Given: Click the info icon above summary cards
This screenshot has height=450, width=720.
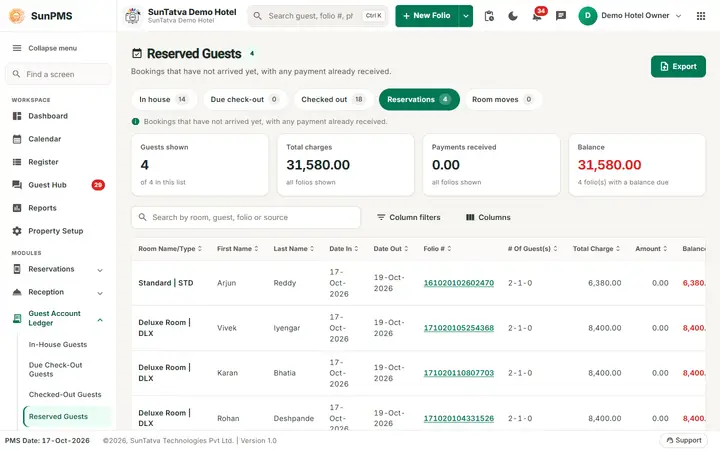Looking at the screenshot, I should pos(135,122).
